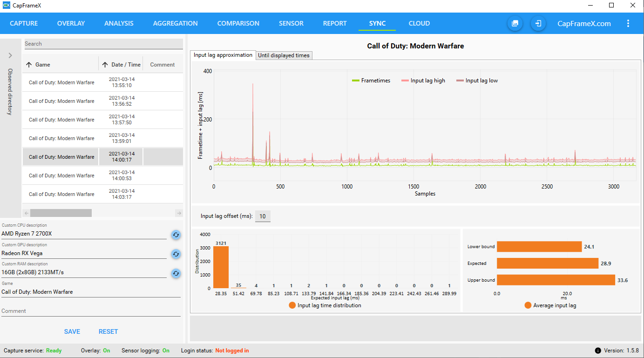Focus the Search field
This screenshot has height=358, width=644.
click(103, 44)
